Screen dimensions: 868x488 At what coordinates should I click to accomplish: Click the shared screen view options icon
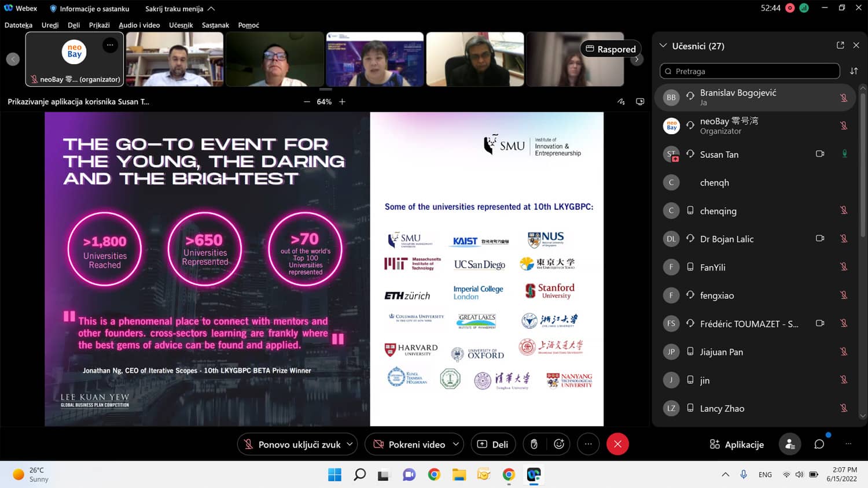pyautogui.click(x=640, y=102)
